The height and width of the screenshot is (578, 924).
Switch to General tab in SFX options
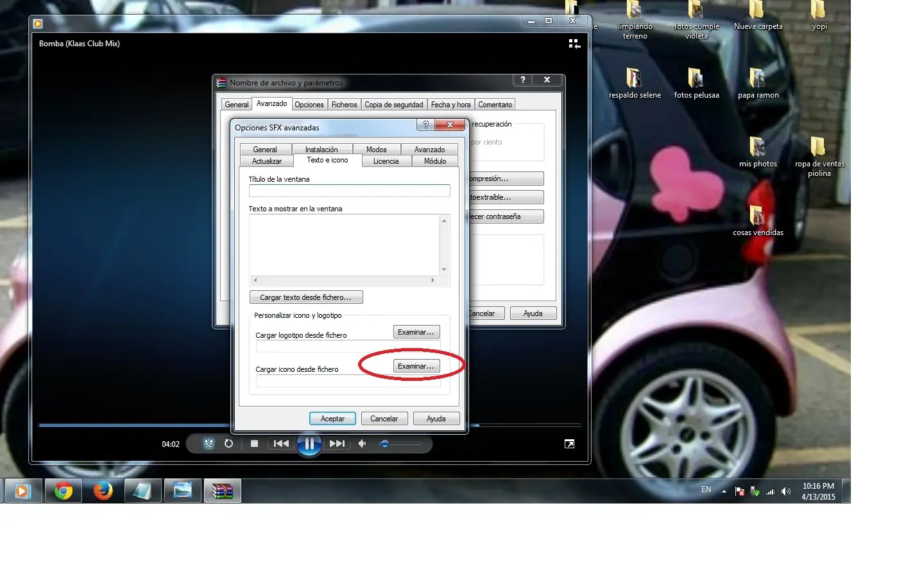click(x=264, y=150)
